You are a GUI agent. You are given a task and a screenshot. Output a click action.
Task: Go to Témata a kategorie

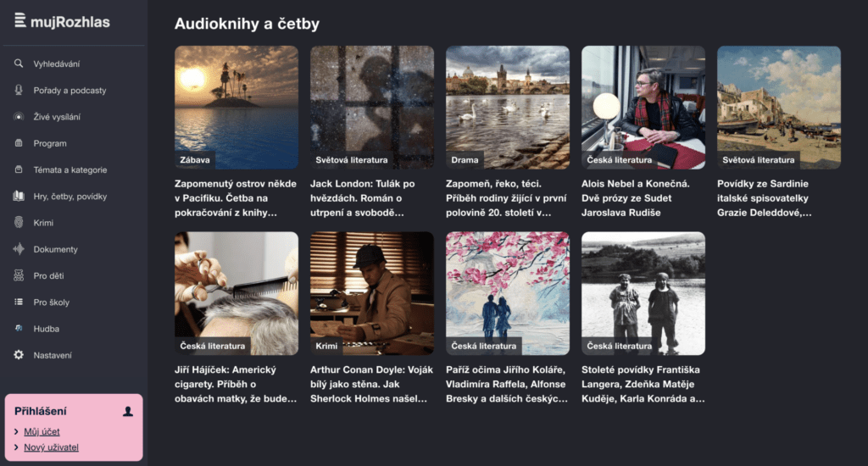[70, 170]
